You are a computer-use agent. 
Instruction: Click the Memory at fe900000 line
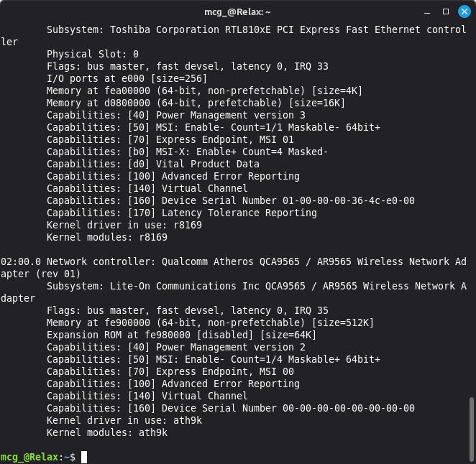tap(210, 323)
